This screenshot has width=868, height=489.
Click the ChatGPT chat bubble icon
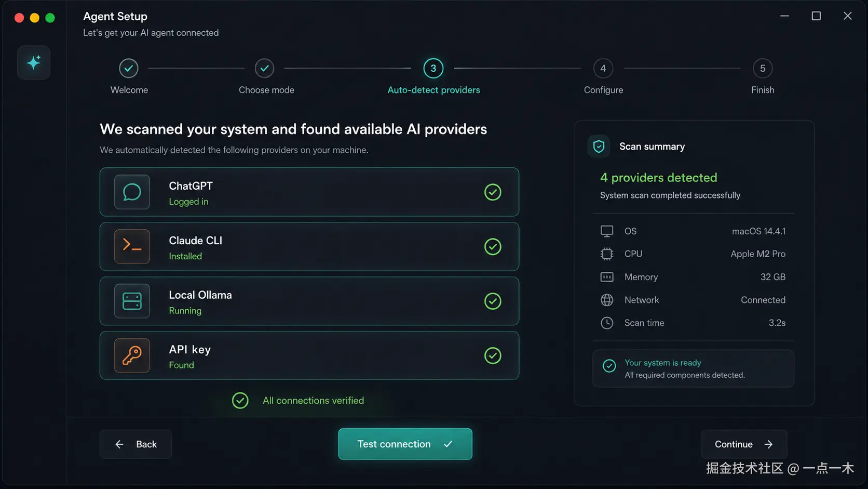click(132, 192)
